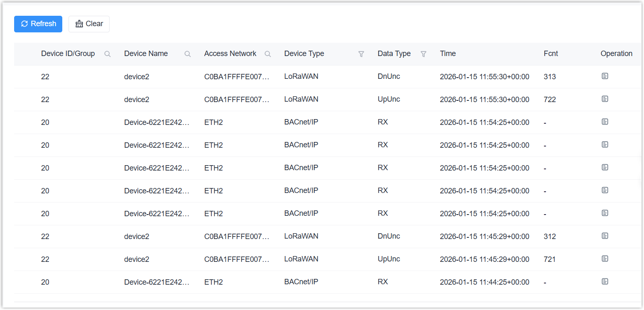Click truncated Access Network value in first row
This screenshot has height=310, width=644.
(237, 77)
